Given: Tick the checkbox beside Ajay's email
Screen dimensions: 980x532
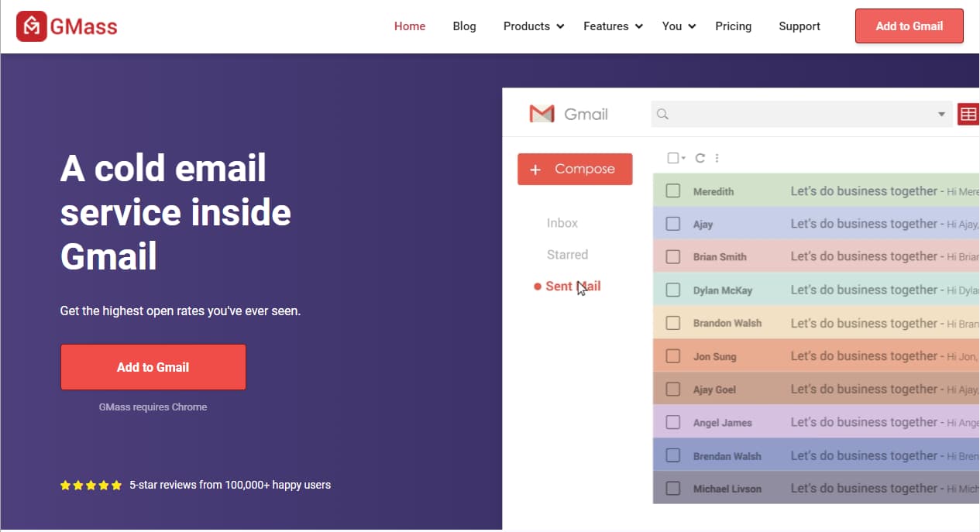Looking at the screenshot, I should click(x=673, y=224).
